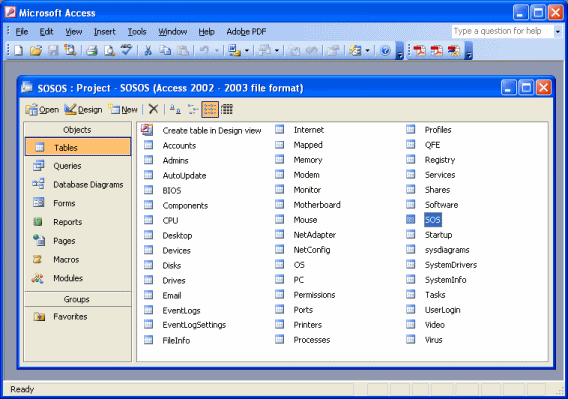This screenshot has width=568, height=399.
Task: Click the Save toolbar icon
Action: (x=53, y=50)
